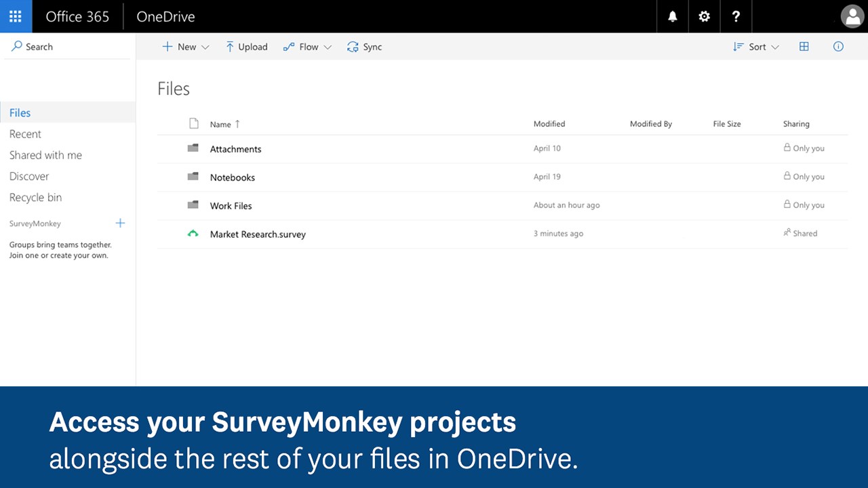Screen dimensions: 868x488
Task: Open Discover in the sidebar
Action: tap(29, 176)
